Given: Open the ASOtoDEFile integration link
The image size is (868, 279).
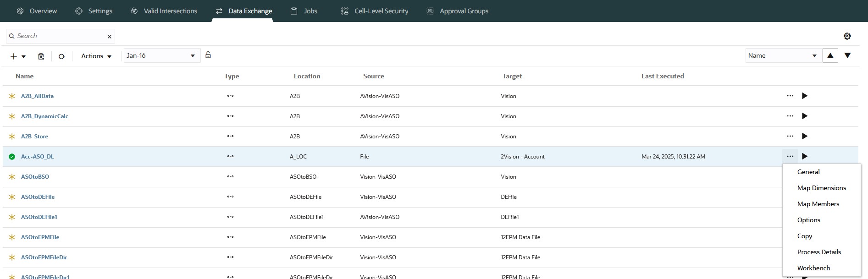Looking at the screenshot, I should pyautogui.click(x=38, y=197).
